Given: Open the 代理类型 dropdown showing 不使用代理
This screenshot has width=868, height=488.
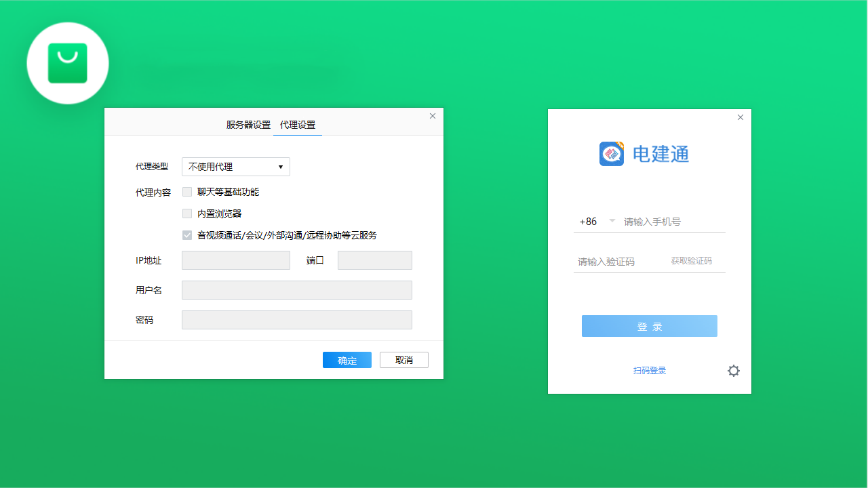Looking at the screenshot, I should (x=235, y=166).
